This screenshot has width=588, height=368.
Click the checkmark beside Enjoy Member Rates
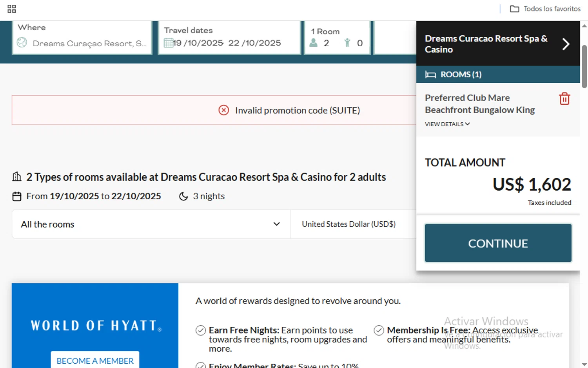(201, 365)
